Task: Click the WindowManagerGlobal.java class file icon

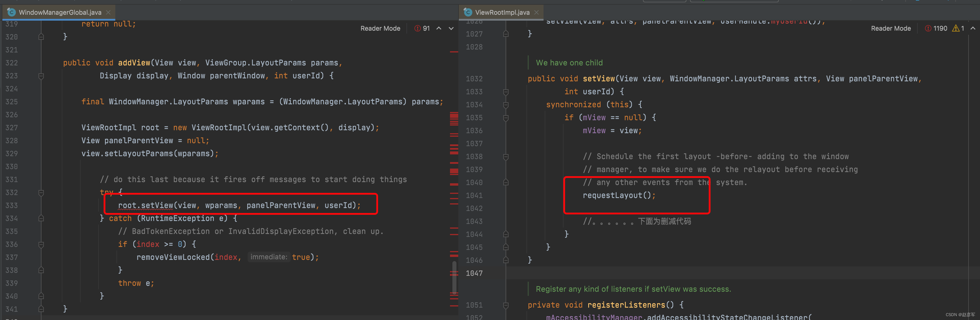Action: tap(11, 12)
